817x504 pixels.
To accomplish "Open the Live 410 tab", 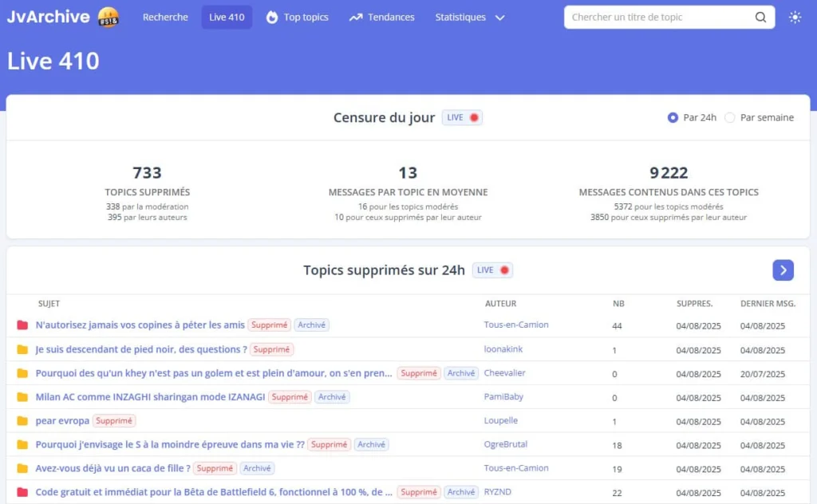I will [227, 18].
